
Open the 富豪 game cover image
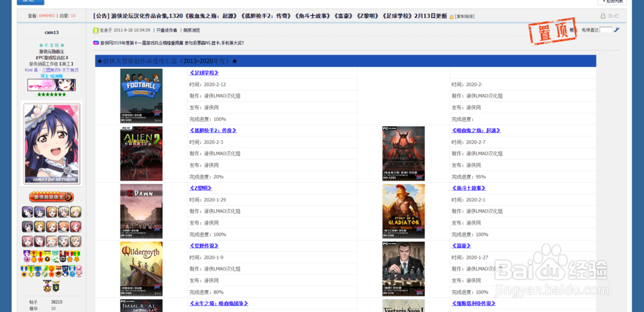(x=403, y=269)
